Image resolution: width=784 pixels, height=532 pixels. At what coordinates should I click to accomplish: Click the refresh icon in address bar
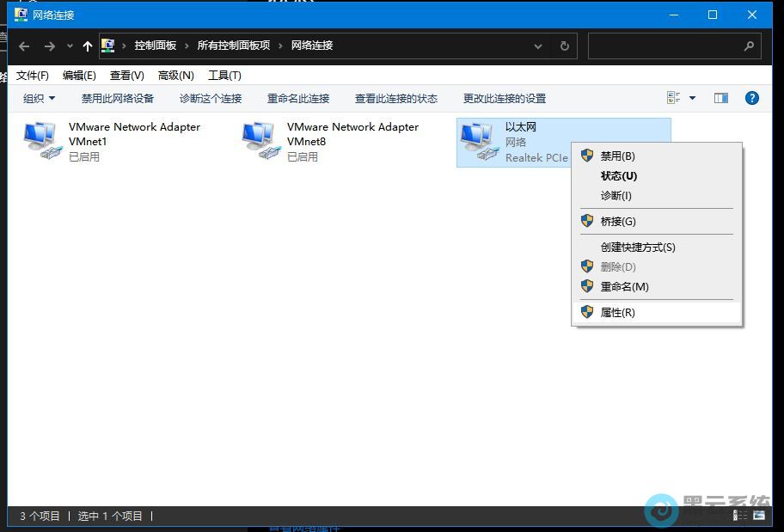point(565,46)
